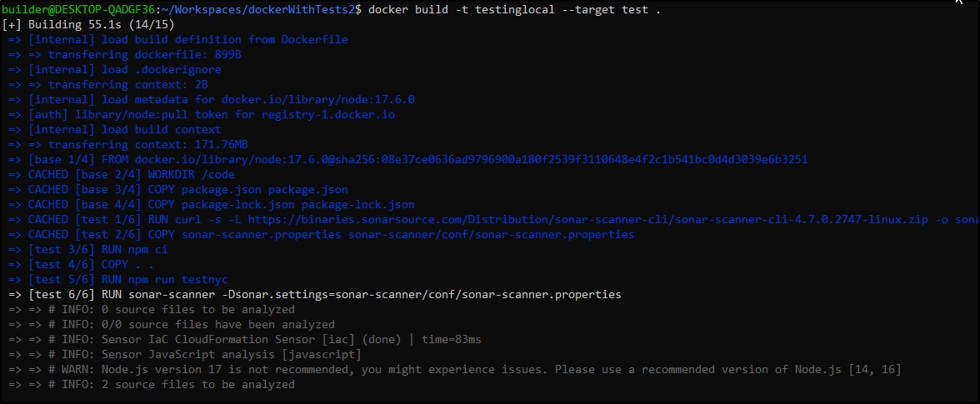The height and width of the screenshot is (404, 980).
Task: Click the load .dockerignore line
Action: [x=115, y=70]
